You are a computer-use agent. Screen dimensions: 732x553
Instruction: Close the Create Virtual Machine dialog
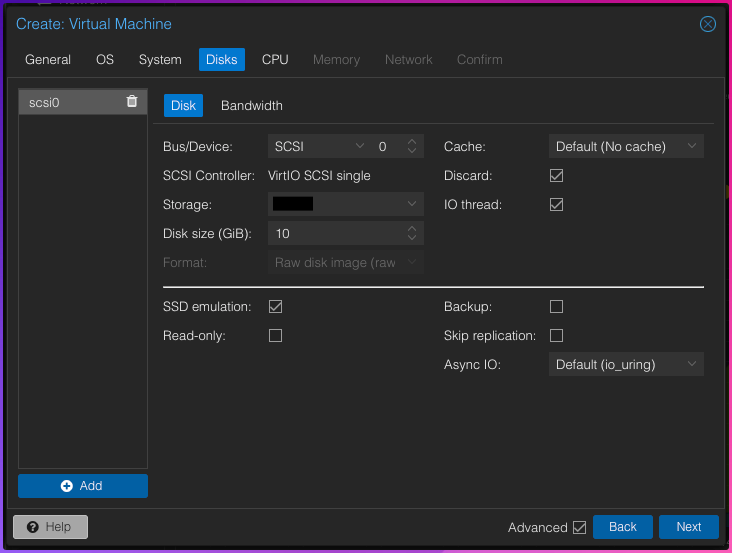tap(708, 24)
